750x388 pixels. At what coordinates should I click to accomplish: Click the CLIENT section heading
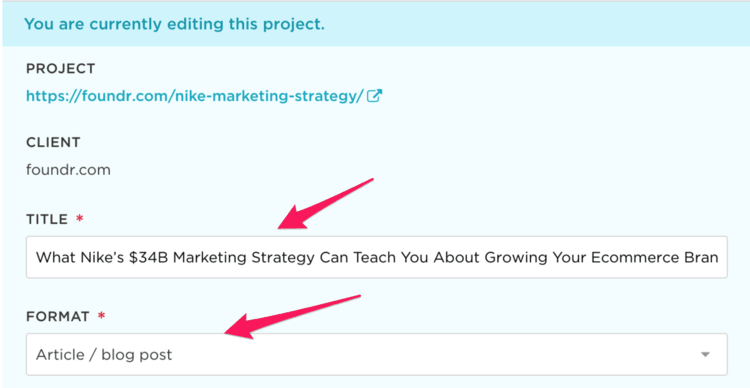tap(53, 143)
